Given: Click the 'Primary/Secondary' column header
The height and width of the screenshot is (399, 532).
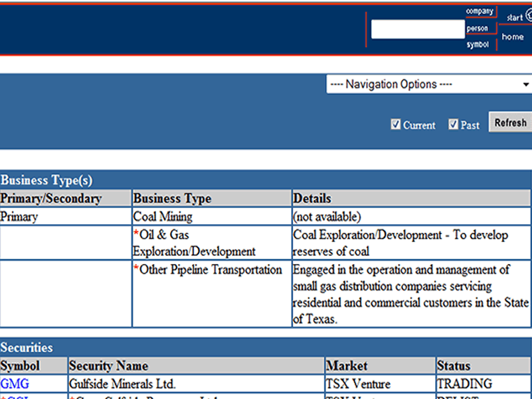Looking at the screenshot, I should (x=66, y=198).
